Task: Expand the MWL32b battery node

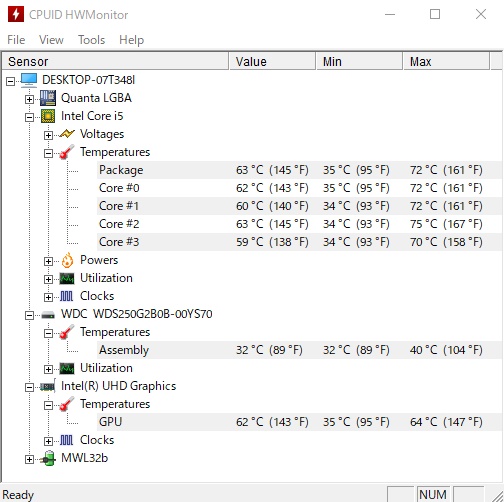Action: click(29, 459)
